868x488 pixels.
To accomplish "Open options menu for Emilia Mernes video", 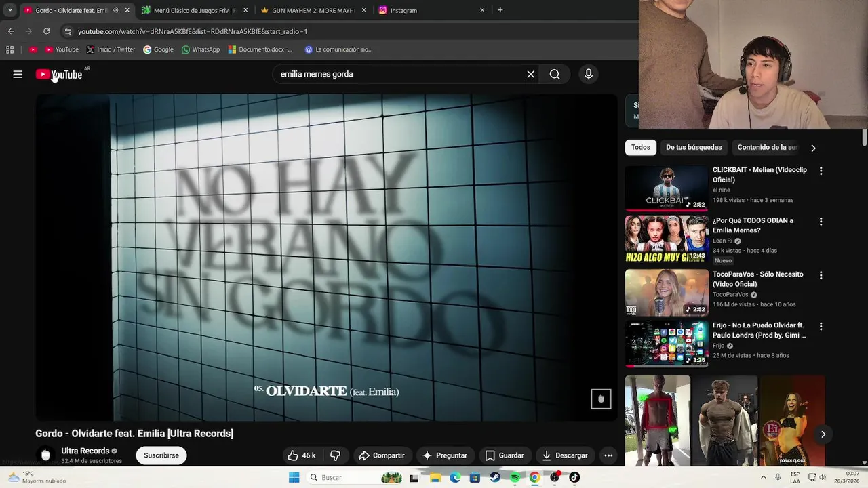I will click(x=821, y=222).
